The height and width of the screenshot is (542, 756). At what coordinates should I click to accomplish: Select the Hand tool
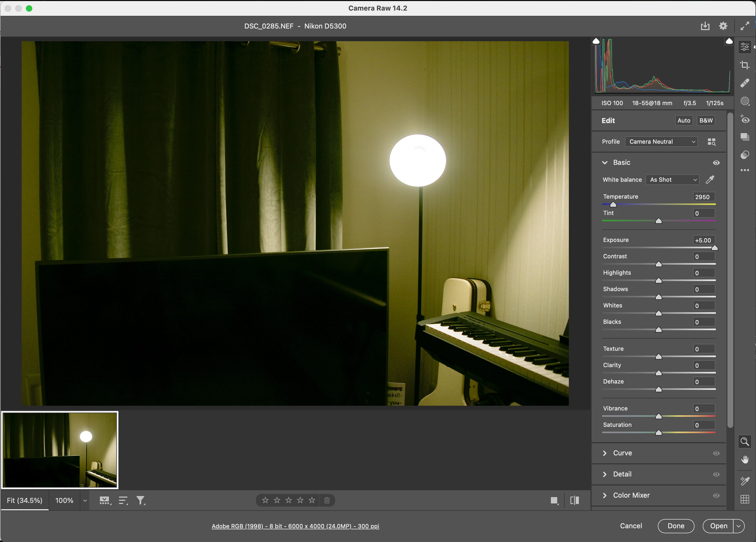(744, 460)
